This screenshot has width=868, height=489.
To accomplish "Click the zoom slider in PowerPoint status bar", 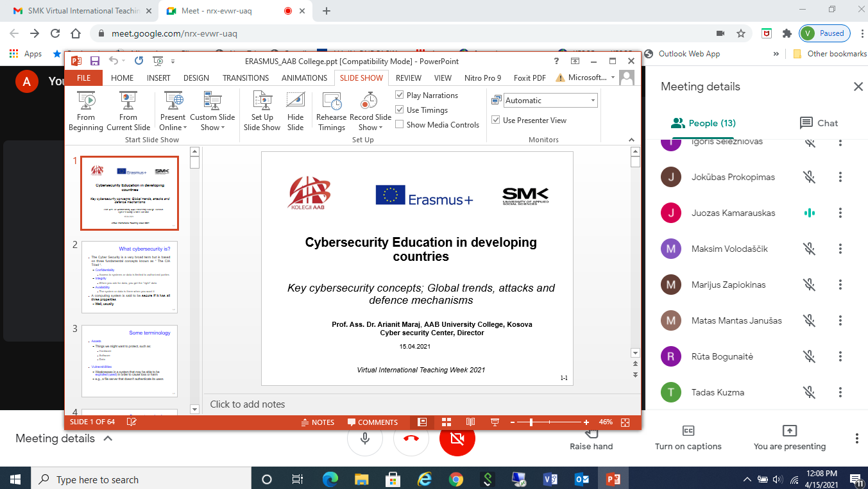I will click(531, 422).
